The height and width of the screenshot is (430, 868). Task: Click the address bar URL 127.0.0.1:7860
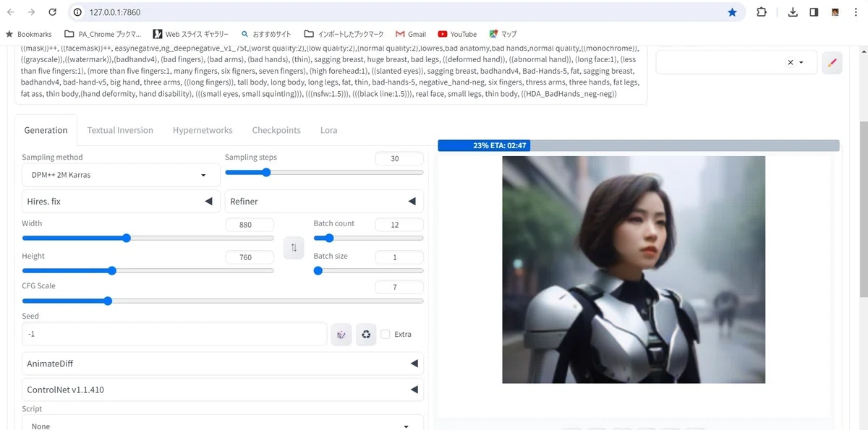[116, 12]
